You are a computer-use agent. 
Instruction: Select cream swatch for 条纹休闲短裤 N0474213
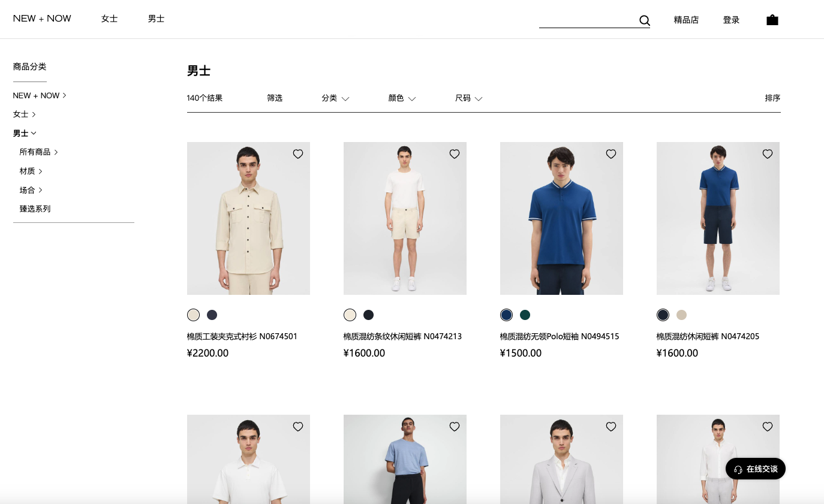(x=350, y=315)
